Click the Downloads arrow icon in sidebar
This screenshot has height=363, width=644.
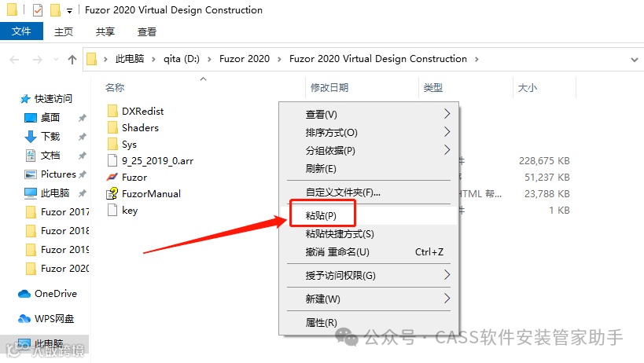coord(31,137)
